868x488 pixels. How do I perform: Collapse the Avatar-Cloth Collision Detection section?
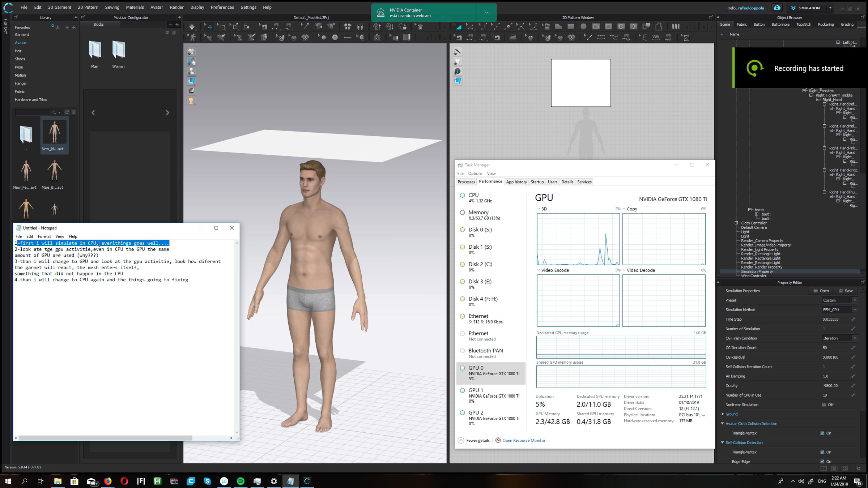(x=723, y=424)
